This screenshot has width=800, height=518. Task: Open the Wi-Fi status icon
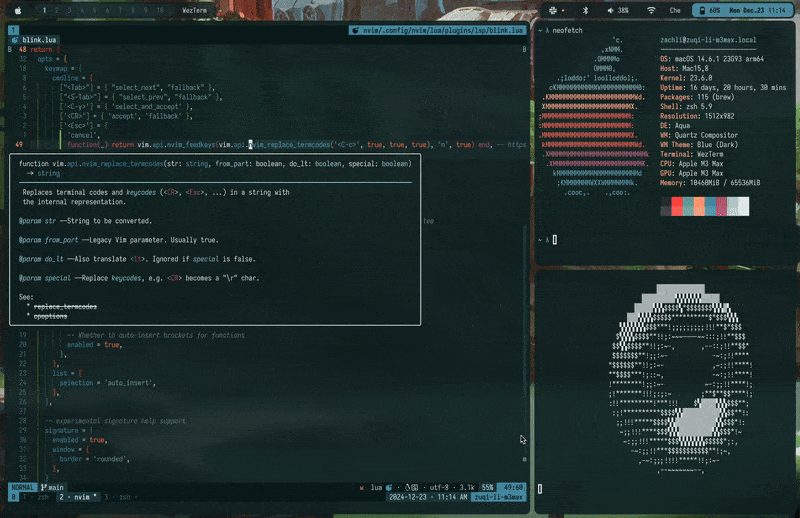[651, 10]
